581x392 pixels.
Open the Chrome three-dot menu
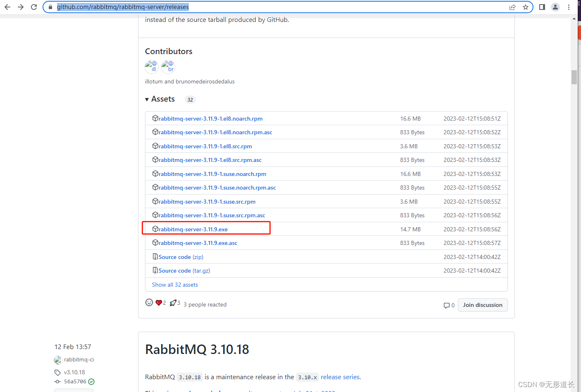click(569, 7)
